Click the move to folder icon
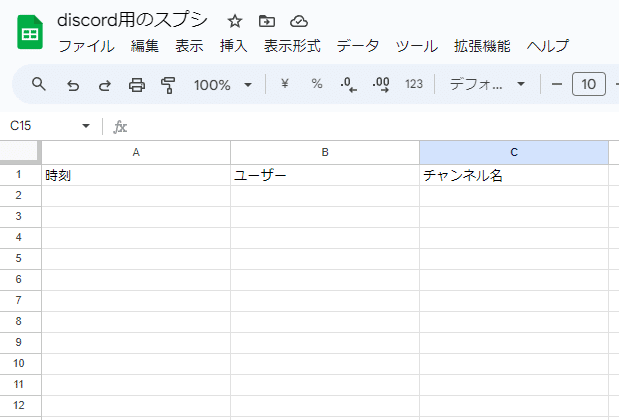Screen dimensions: 619x420 pyautogui.click(x=267, y=21)
